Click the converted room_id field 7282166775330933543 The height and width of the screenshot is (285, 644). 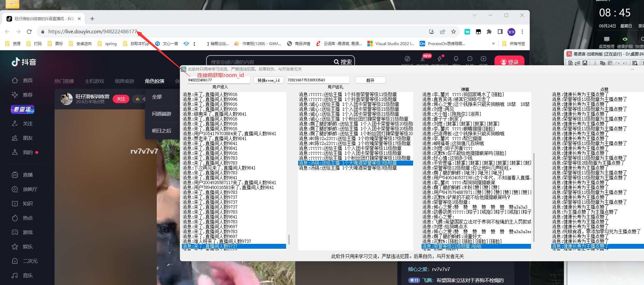click(x=318, y=80)
